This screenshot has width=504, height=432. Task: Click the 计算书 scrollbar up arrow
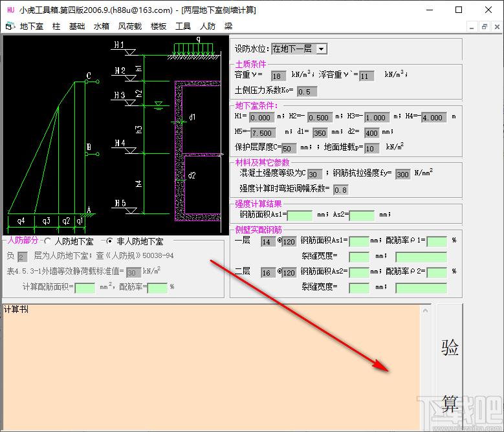425,310
